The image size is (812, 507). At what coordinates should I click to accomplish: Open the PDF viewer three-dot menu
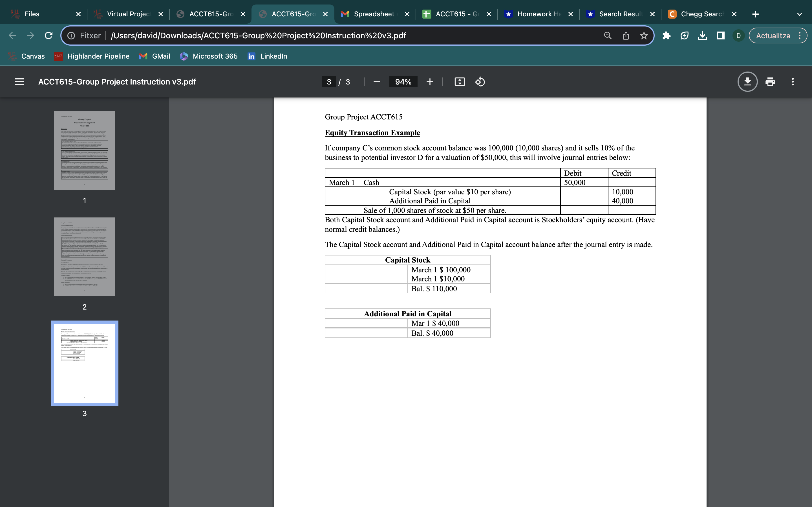click(x=793, y=82)
